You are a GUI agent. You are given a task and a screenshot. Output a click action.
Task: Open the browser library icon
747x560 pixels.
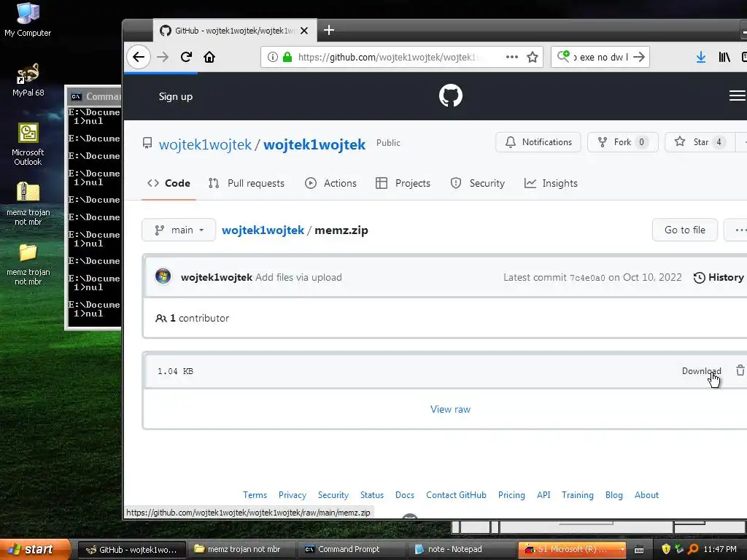724,57
